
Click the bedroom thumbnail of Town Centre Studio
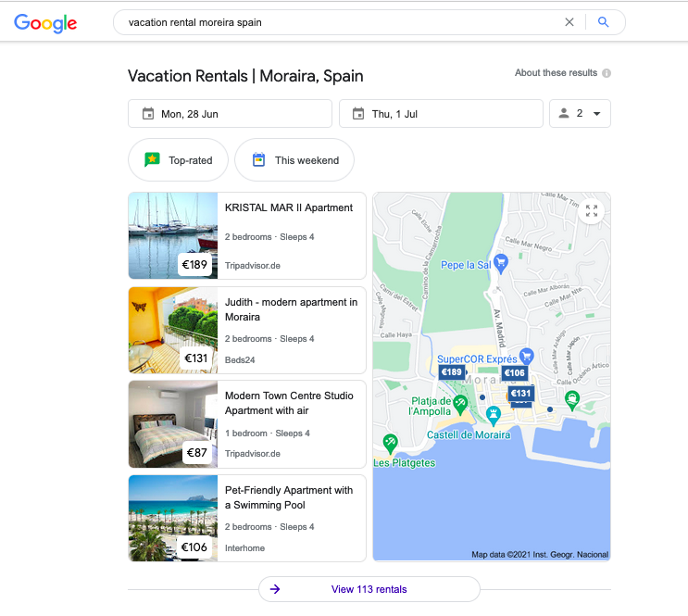(x=173, y=424)
